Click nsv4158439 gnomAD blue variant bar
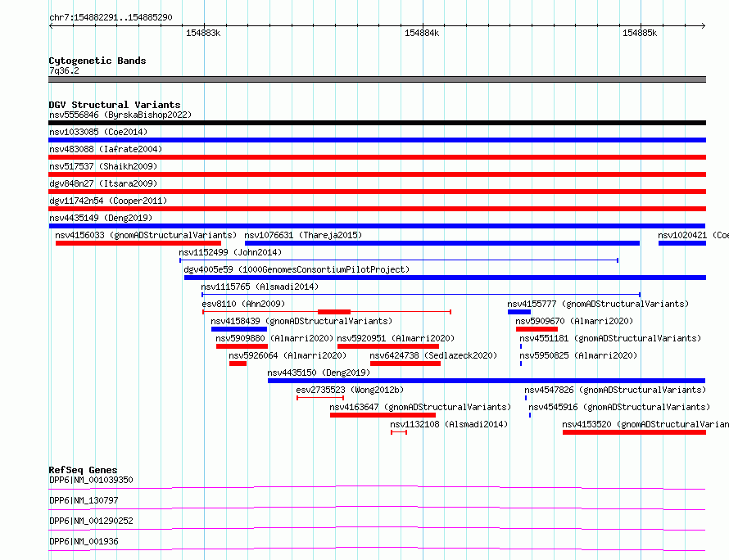 pyautogui.click(x=239, y=329)
